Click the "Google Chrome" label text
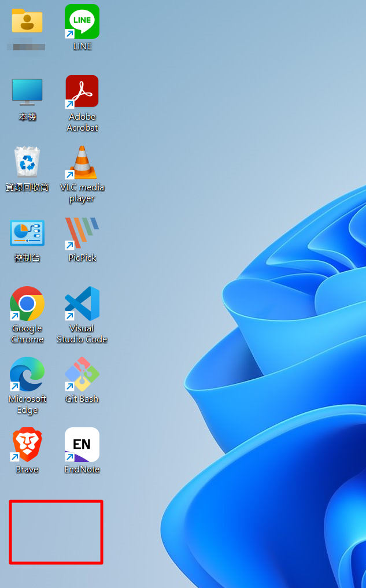This screenshot has height=588, width=366. pyautogui.click(x=27, y=334)
